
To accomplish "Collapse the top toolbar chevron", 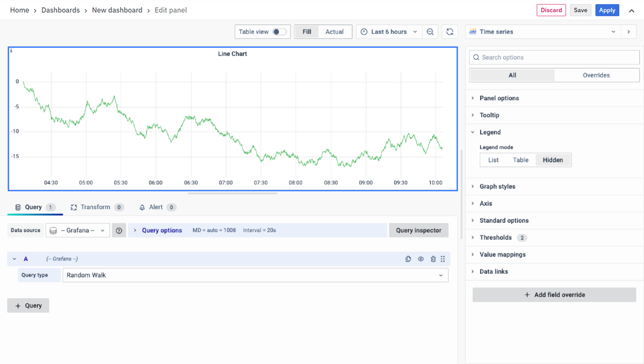I will (631, 11).
